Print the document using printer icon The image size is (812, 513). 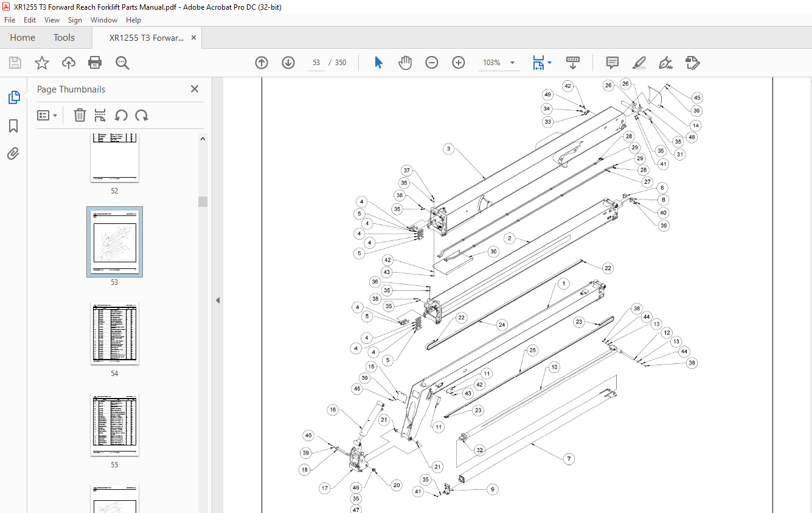(x=95, y=63)
